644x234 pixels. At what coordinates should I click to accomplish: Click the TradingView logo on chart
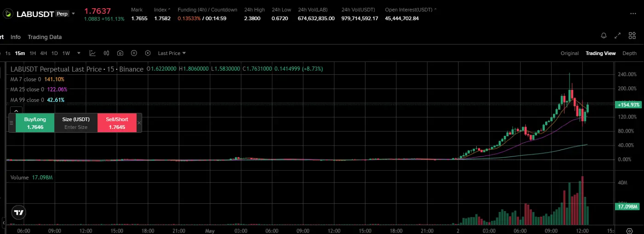(x=18, y=212)
